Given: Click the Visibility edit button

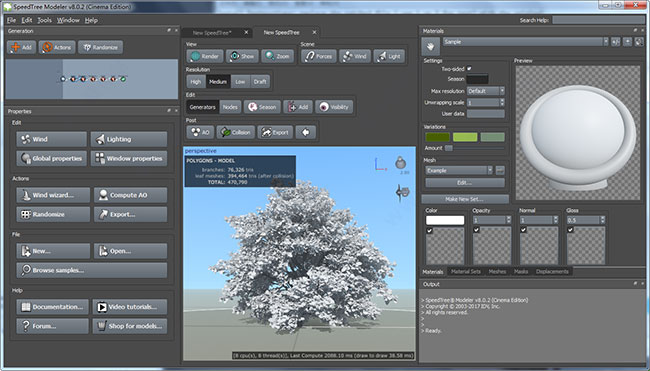Looking at the screenshot, I should pos(334,107).
